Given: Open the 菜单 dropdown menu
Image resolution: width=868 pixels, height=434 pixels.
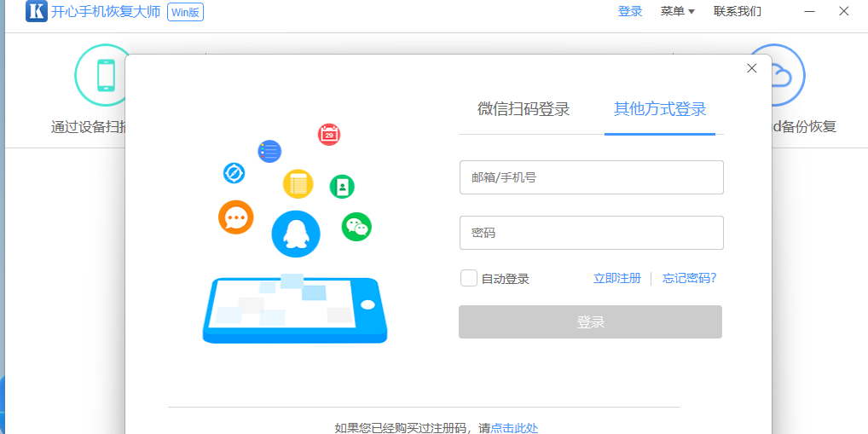Looking at the screenshot, I should tap(677, 12).
